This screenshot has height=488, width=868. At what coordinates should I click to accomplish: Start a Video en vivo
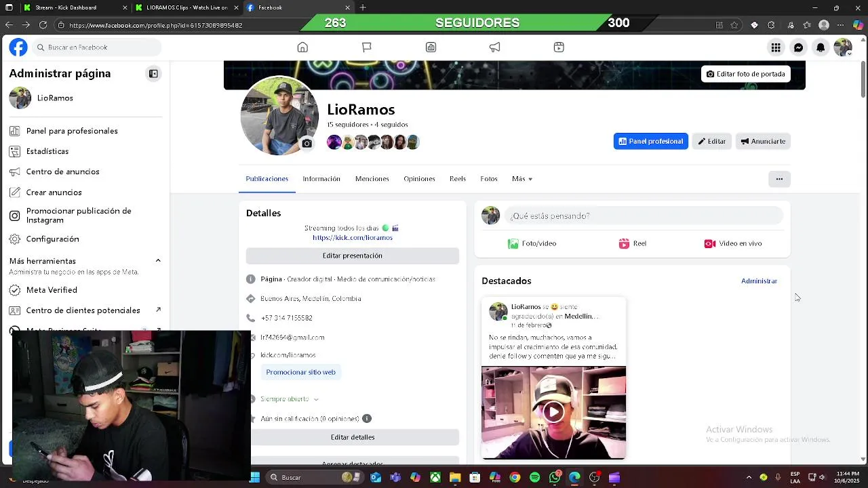click(733, 243)
